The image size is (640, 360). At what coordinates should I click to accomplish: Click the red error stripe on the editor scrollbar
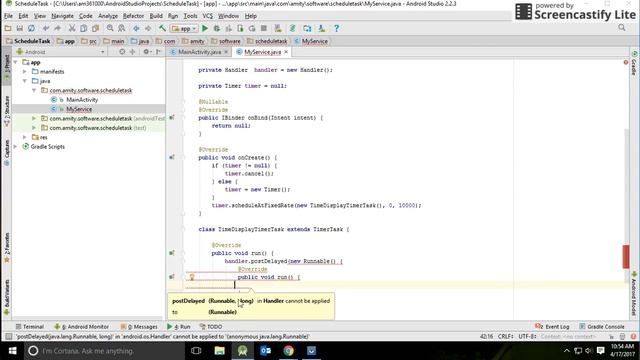click(x=626, y=256)
